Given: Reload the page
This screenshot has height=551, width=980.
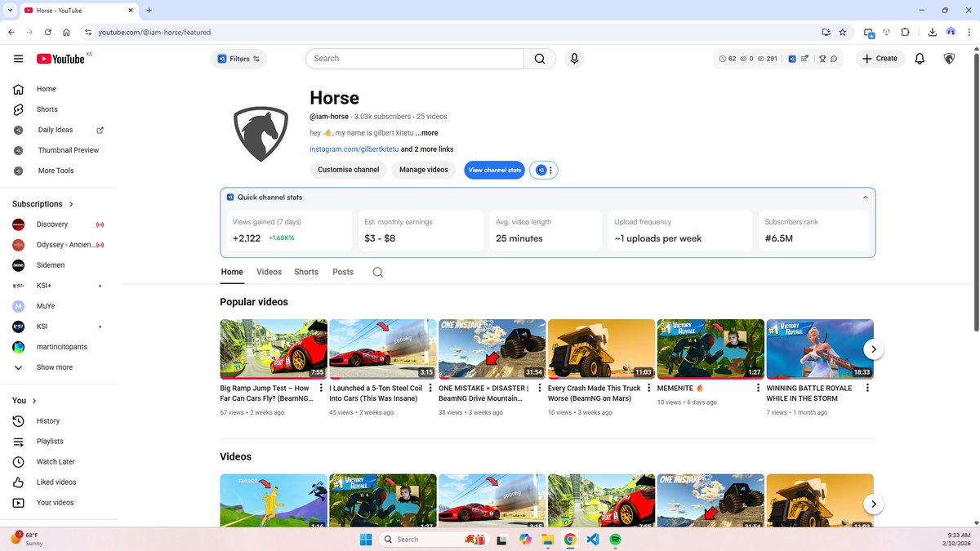Looking at the screenshot, I should point(48,32).
